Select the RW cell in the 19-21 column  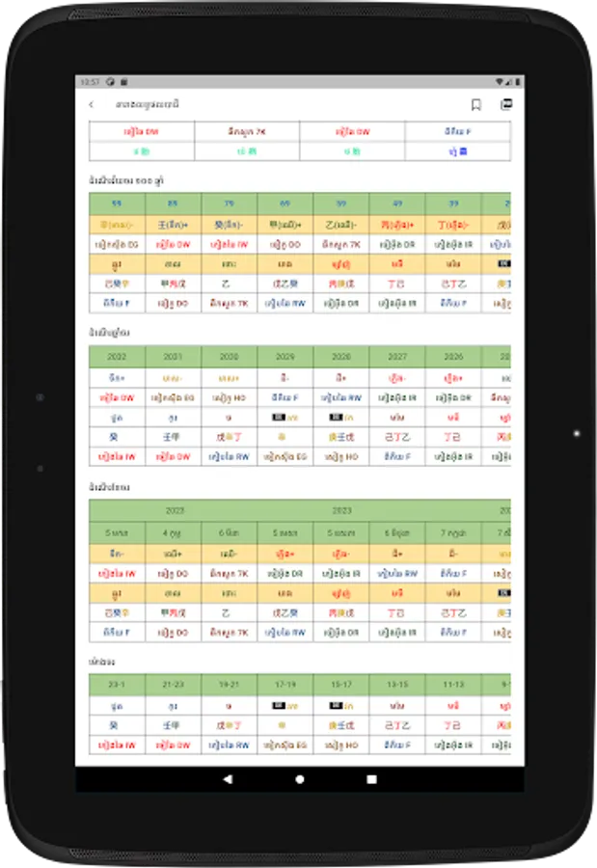click(x=230, y=746)
